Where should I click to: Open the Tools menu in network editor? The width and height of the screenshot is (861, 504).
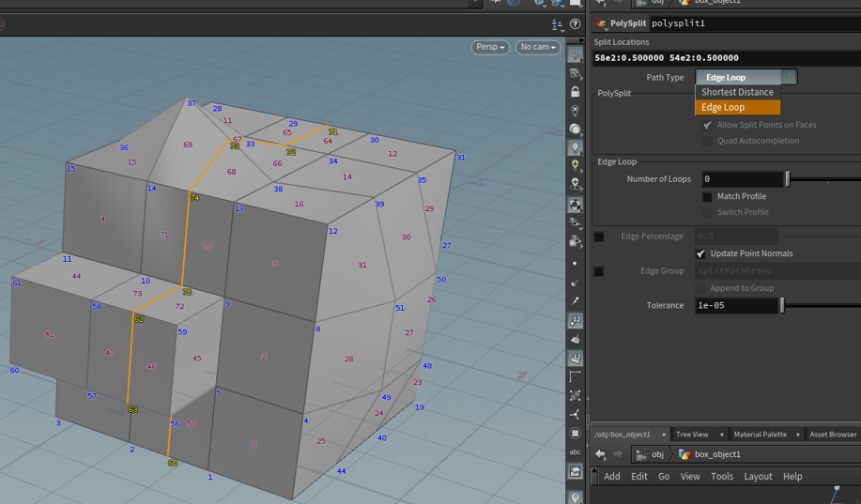pos(722,476)
